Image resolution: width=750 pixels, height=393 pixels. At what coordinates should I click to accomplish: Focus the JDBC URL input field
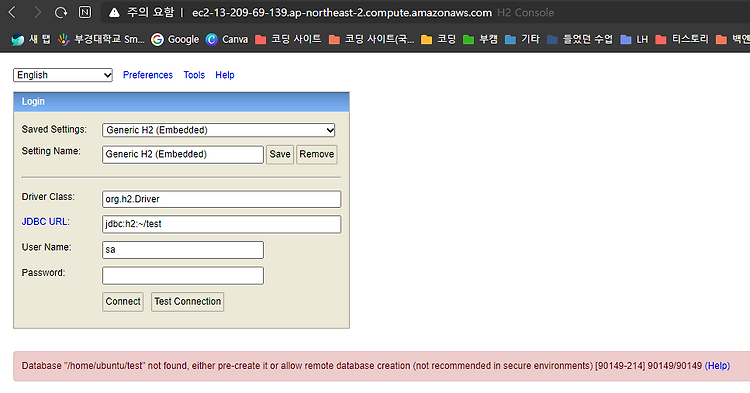coord(221,224)
